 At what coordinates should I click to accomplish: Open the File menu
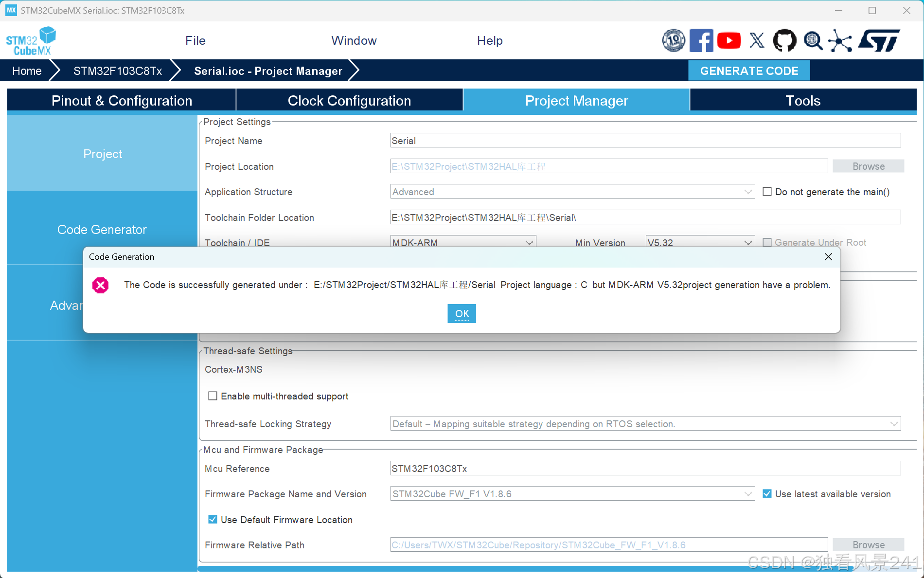click(x=195, y=41)
